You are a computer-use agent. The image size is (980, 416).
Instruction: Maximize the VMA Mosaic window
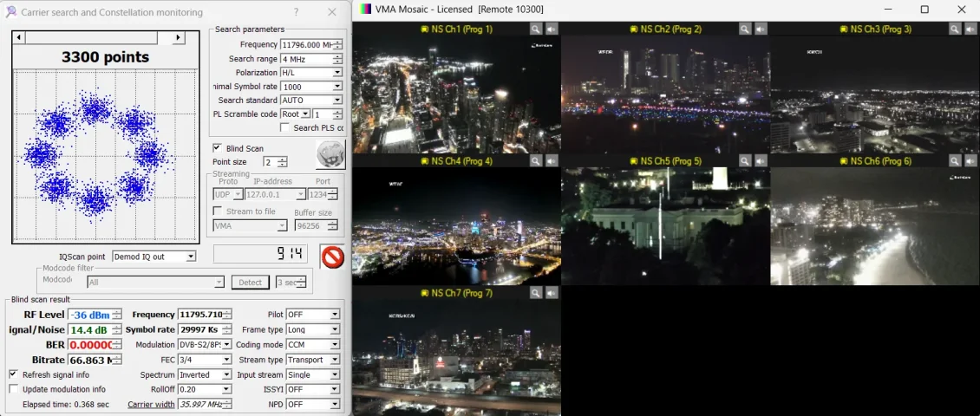click(x=924, y=10)
